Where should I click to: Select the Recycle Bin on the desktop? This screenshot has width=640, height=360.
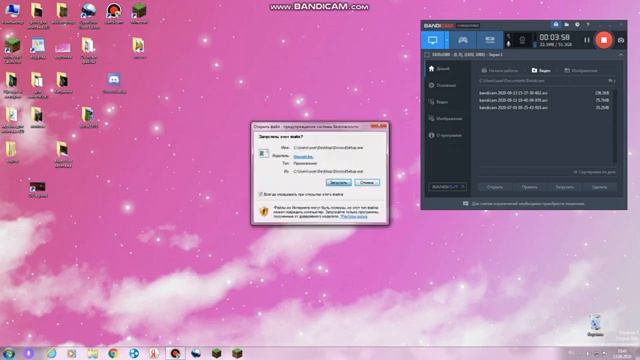(595, 326)
